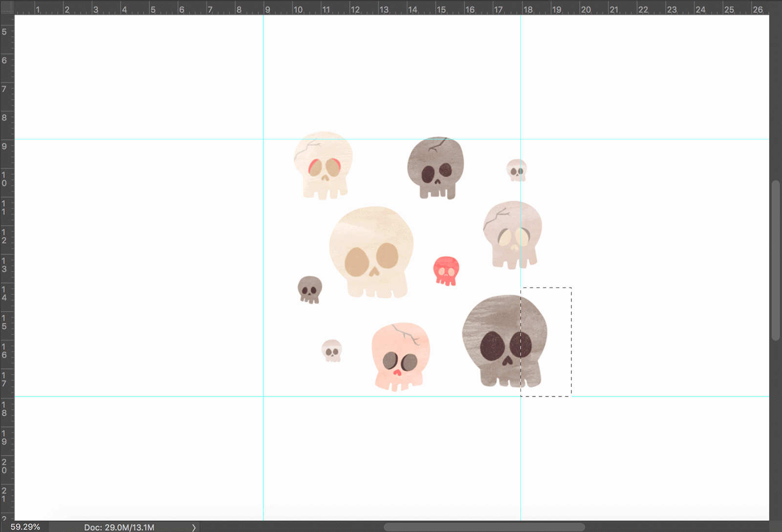The width and height of the screenshot is (782, 532).
Task: Click the small white skull near top right
Action: 517,171
